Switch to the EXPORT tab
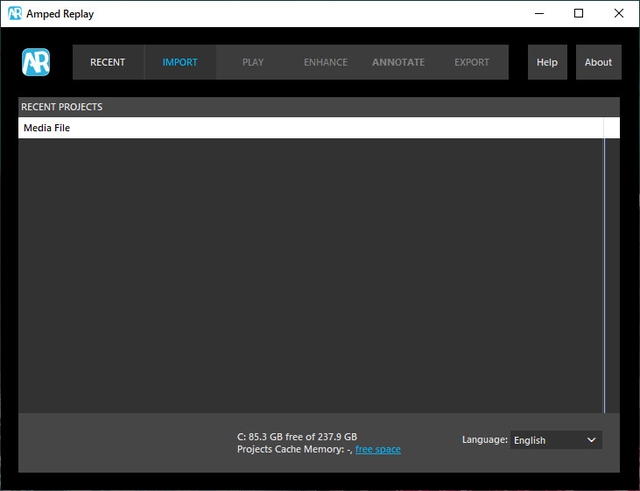Screen dimensions: 640x491 472,62
